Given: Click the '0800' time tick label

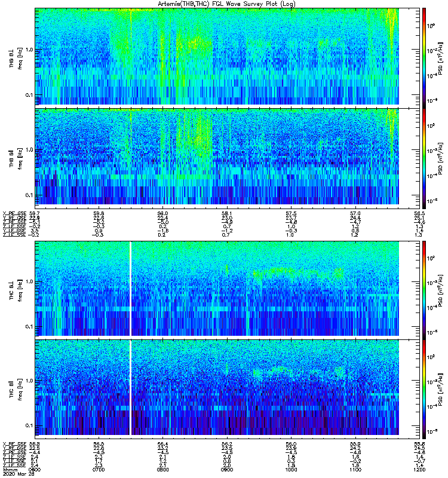Looking at the screenshot, I should (x=162, y=470).
